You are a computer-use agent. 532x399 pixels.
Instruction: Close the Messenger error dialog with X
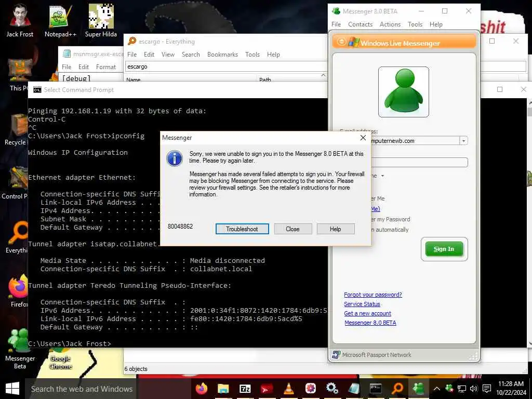coord(363,138)
